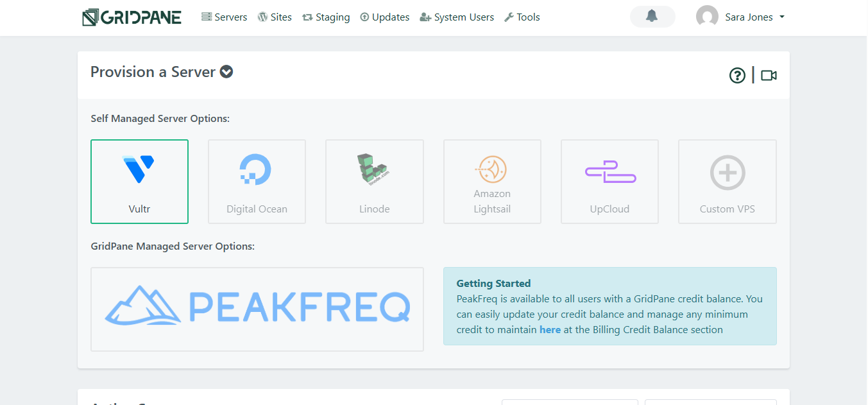Open the Staging menu item
Screen dimensions: 868x405
[326, 17]
